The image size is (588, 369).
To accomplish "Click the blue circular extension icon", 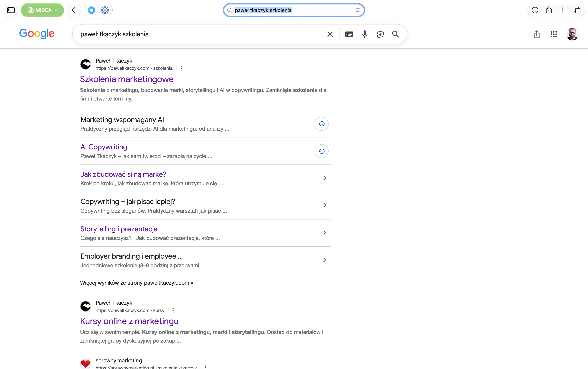I will tap(92, 10).
